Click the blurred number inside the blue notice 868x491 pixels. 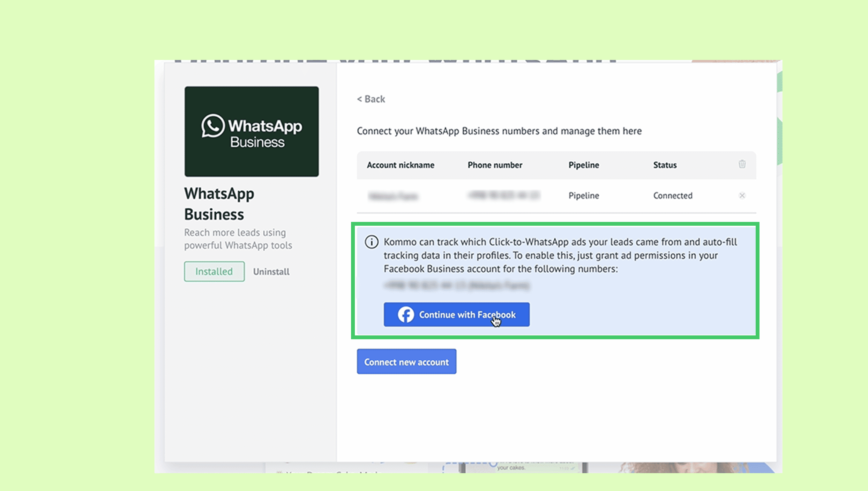point(457,286)
